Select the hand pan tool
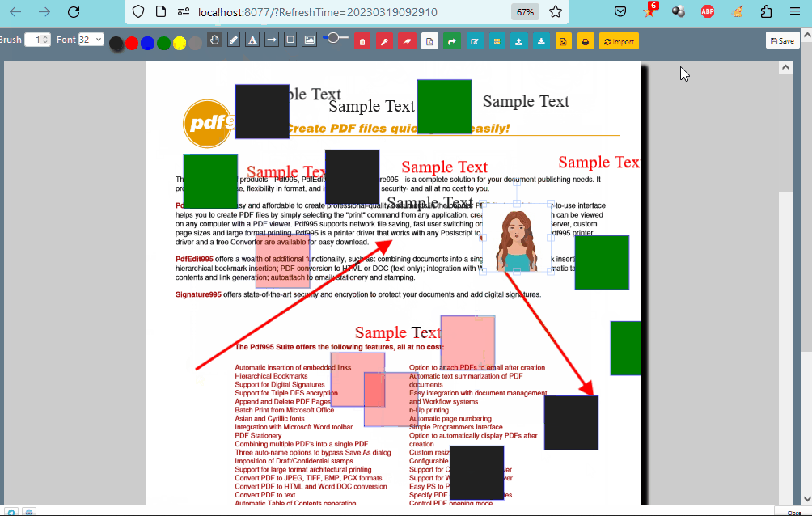Viewport: 812px width, 516px height. 214,40
